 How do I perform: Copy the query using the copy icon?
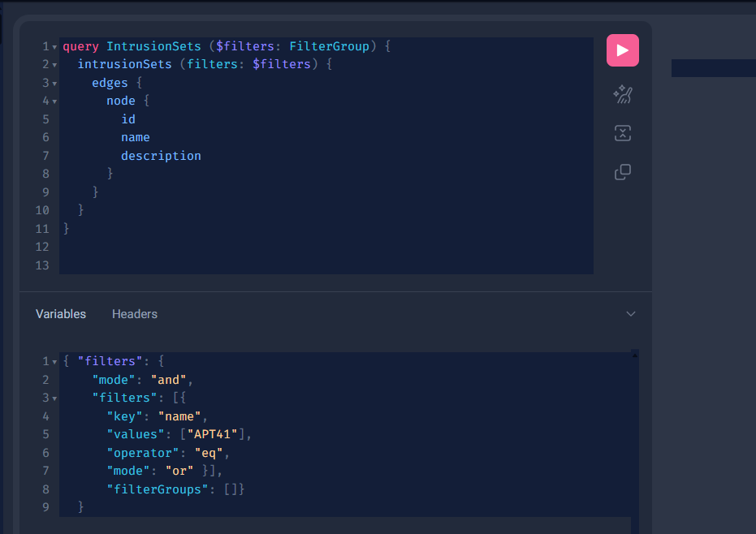(622, 171)
